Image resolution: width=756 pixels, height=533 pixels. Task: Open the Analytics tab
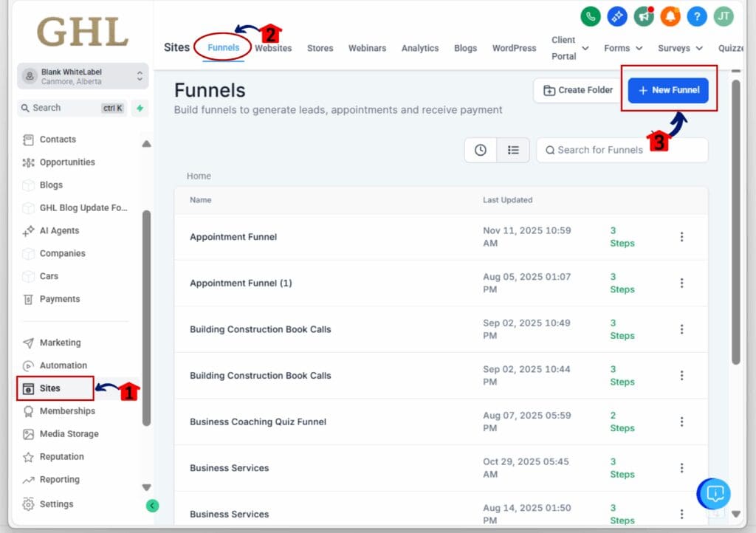pos(419,47)
